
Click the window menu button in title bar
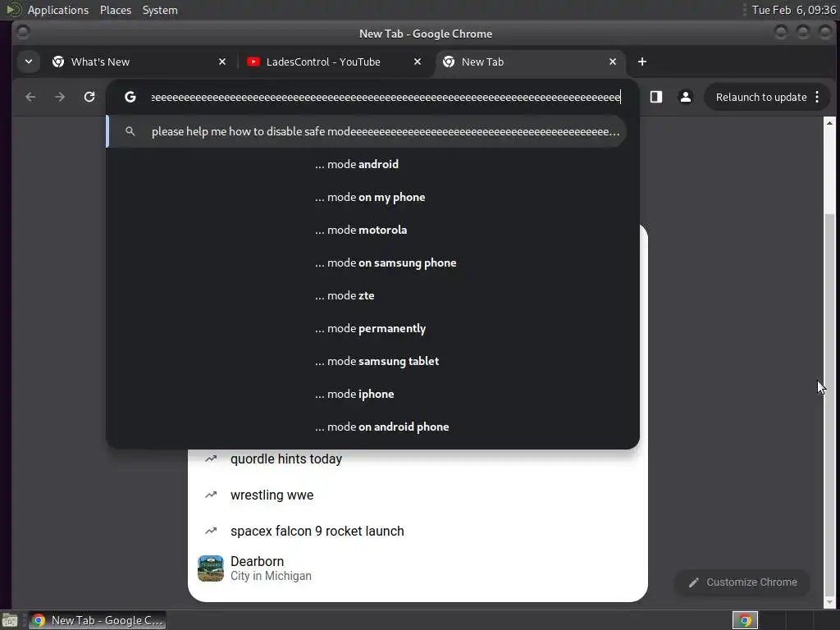[23, 33]
